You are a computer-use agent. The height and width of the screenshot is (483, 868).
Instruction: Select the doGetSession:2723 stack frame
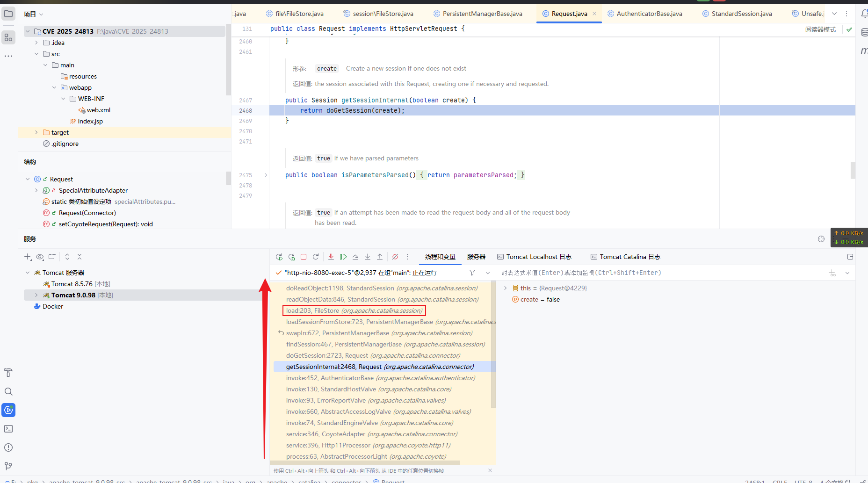coord(373,355)
